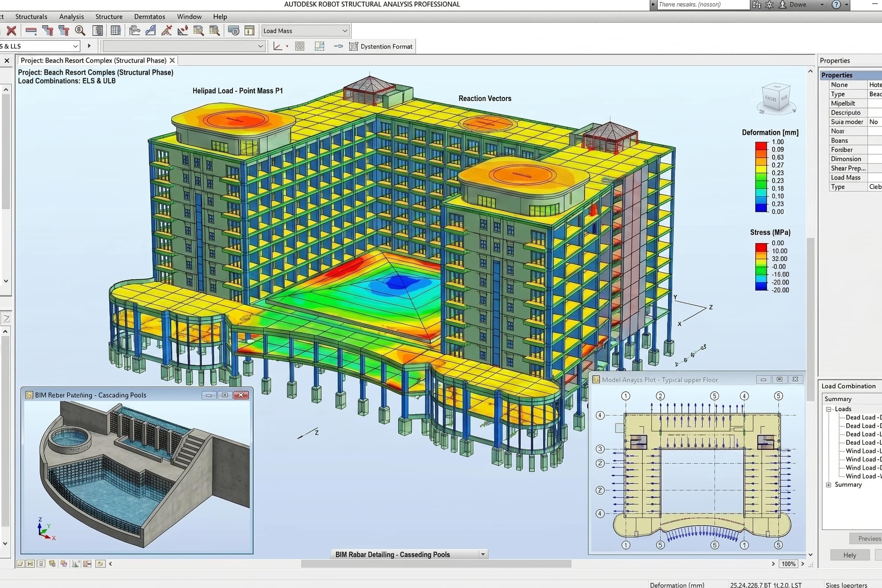Click the 100% zoom field at viewport bottom
882x588 pixels.
[788, 564]
